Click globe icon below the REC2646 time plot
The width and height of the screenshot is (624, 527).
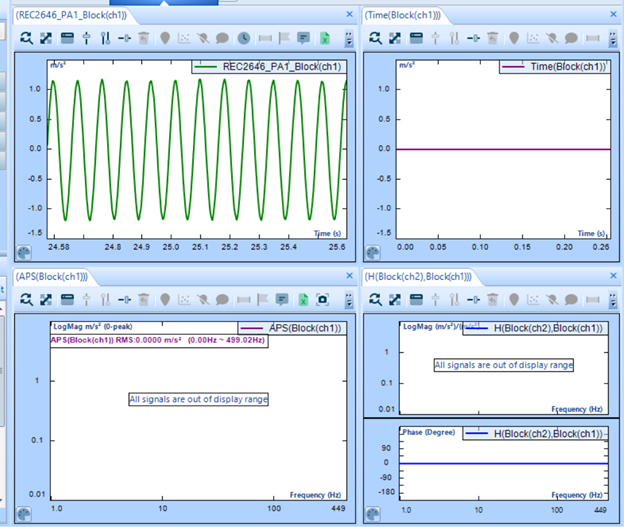24,253
